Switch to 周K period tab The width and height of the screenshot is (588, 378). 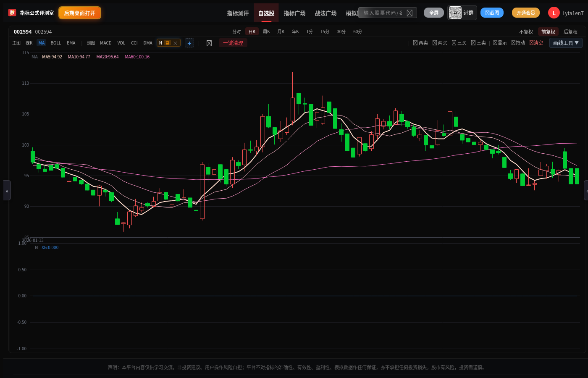click(x=266, y=31)
